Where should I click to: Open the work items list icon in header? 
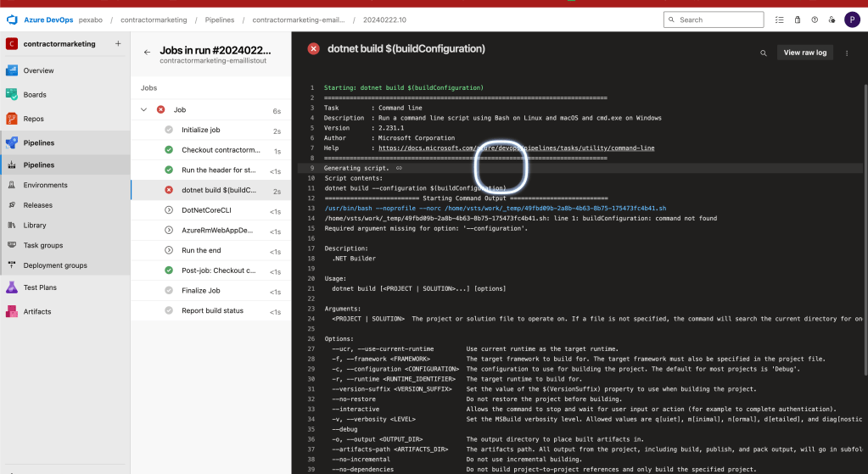780,20
